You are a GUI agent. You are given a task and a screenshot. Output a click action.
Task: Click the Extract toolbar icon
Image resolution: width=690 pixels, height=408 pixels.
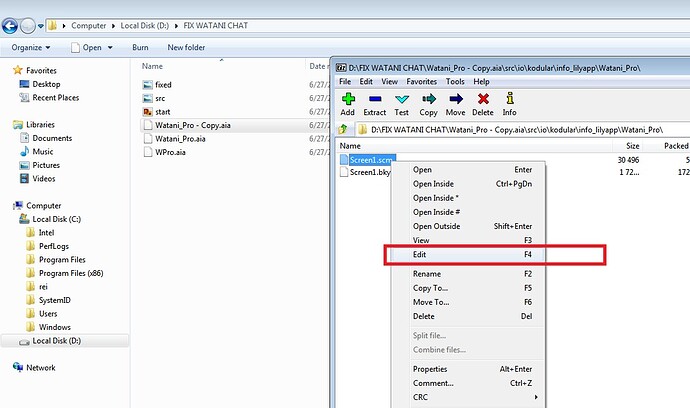[x=375, y=99]
